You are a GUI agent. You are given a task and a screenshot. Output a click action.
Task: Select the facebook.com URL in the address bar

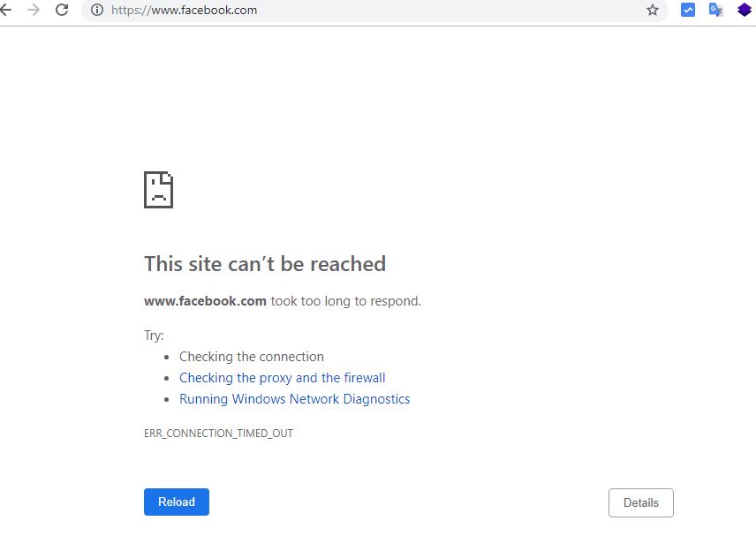tap(183, 11)
